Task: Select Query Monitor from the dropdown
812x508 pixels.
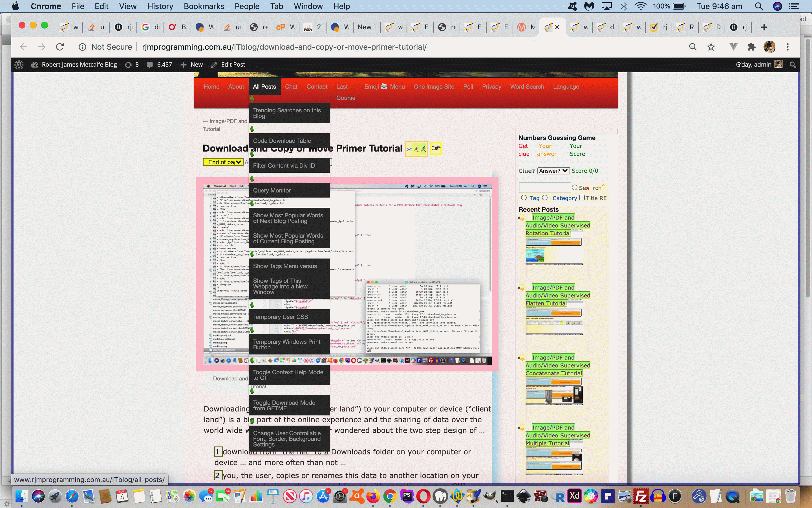Action: pos(289,190)
